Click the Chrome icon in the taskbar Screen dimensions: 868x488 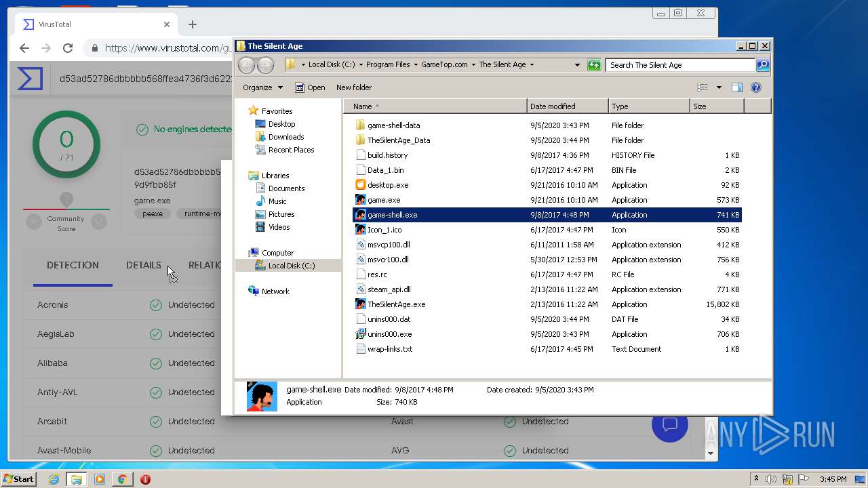pos(122,479)
